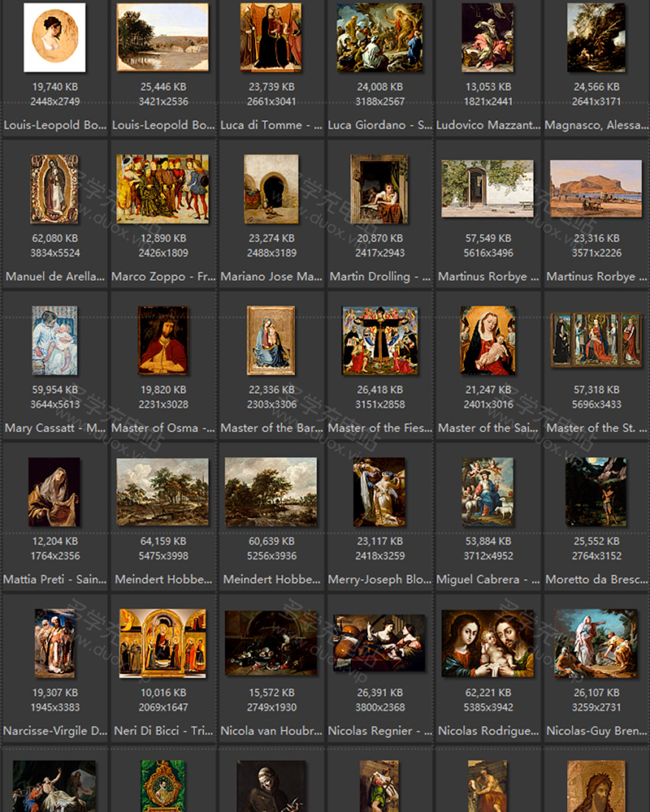This screenshot has width=650, height=812.
Task: Open the Luca Giordano painting thumbnail
Action: click(x=379, y=37)
